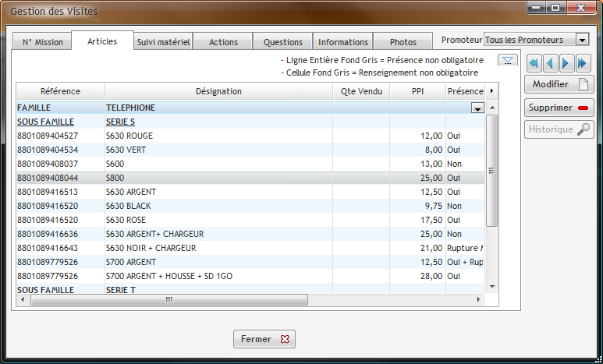The height and width of the screenshot is (364, 603).
Task: Open the Promoteur dropdown list
Action: point(582,40)
